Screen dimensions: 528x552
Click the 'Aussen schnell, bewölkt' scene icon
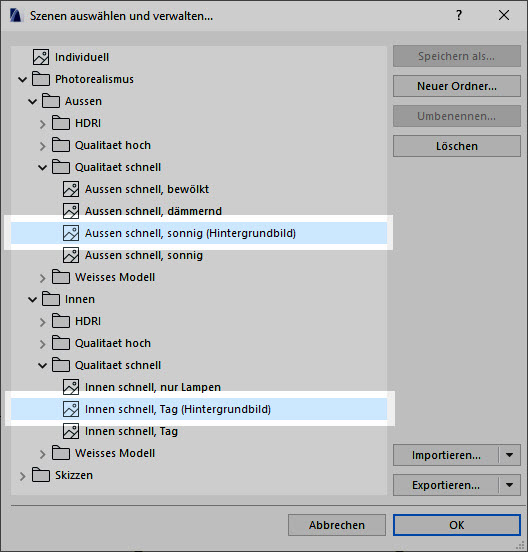pos(71,189)
